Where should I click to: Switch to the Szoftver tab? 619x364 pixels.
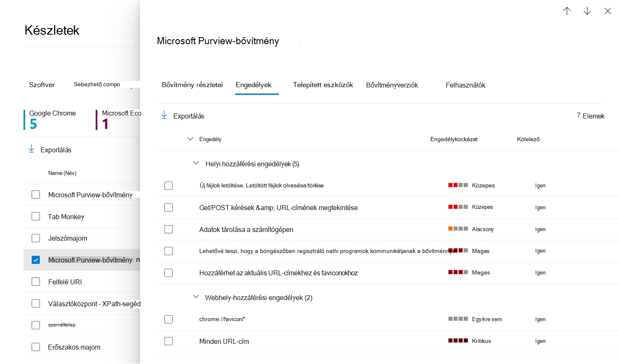(x=42, y=85)
